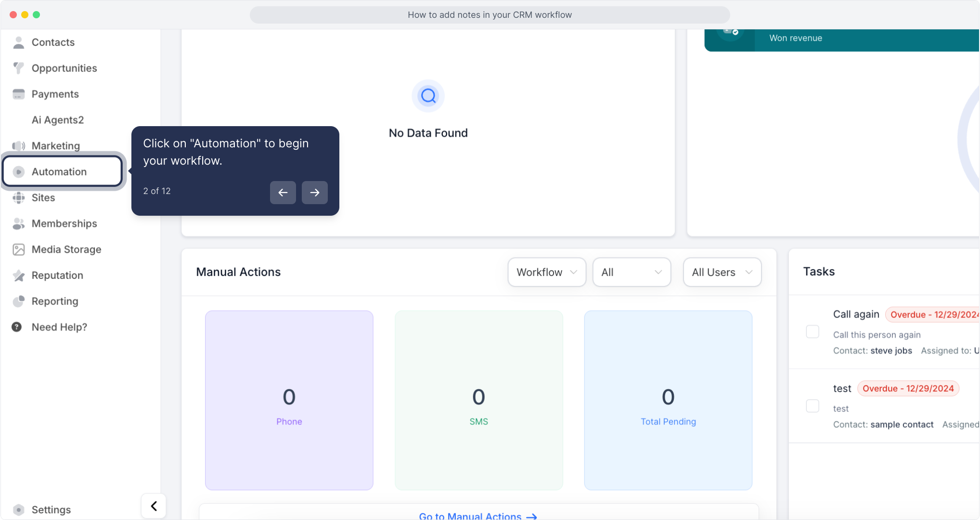This screenshot has height=520, width=980.
Task: Click next arrow in tour tooltip
Action: (x=315, y=193)
